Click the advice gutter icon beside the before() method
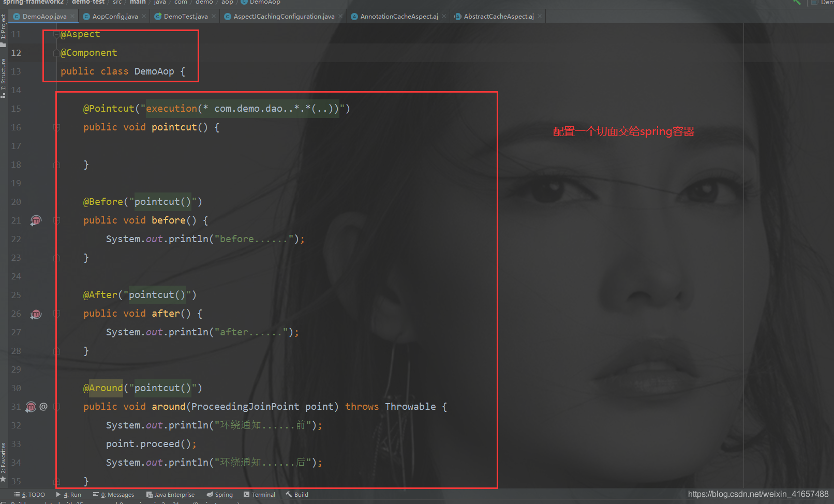This screenshot has height=504, width=834. pos(36,220)
